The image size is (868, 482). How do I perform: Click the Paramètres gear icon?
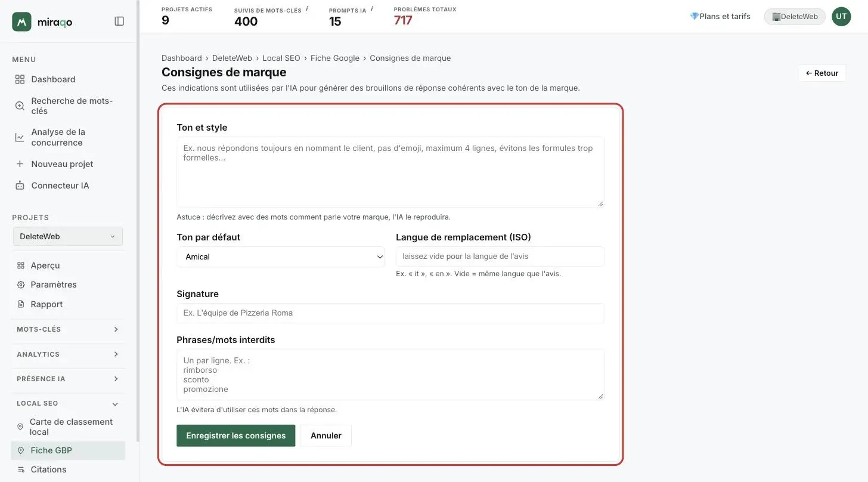click(x=21, y=285)
